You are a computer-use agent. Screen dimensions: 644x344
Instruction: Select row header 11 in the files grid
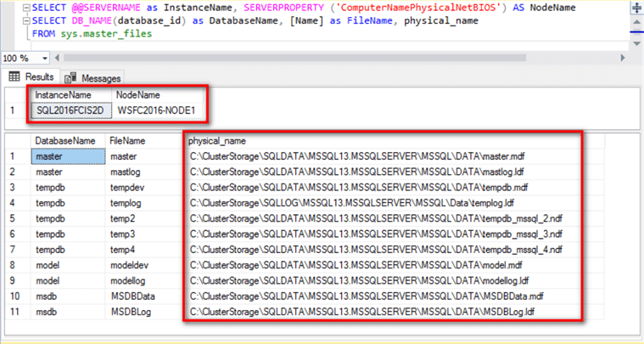click(x=18, y=312)
